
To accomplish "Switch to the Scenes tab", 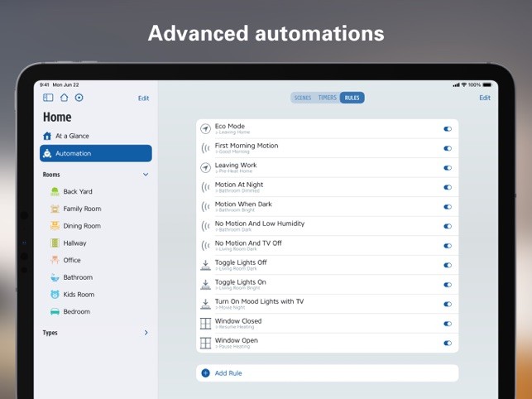I will tap(302, 98).
